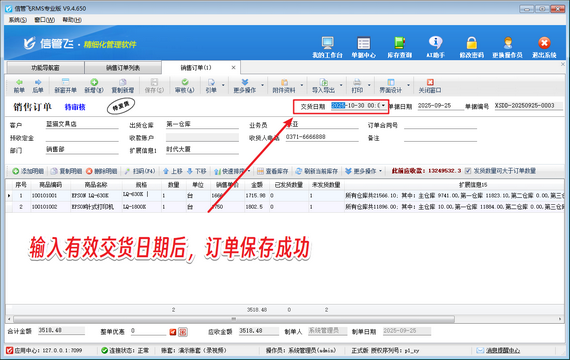The image size is (570, 360).
Task: Select the 添加明细 button
Action: click(28, 171)
